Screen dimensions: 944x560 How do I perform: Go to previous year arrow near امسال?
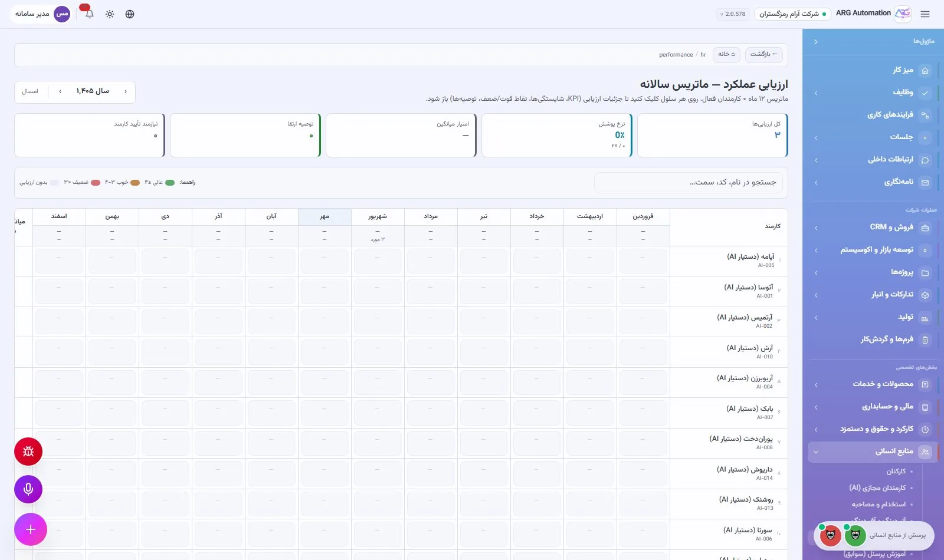(126, 91)
